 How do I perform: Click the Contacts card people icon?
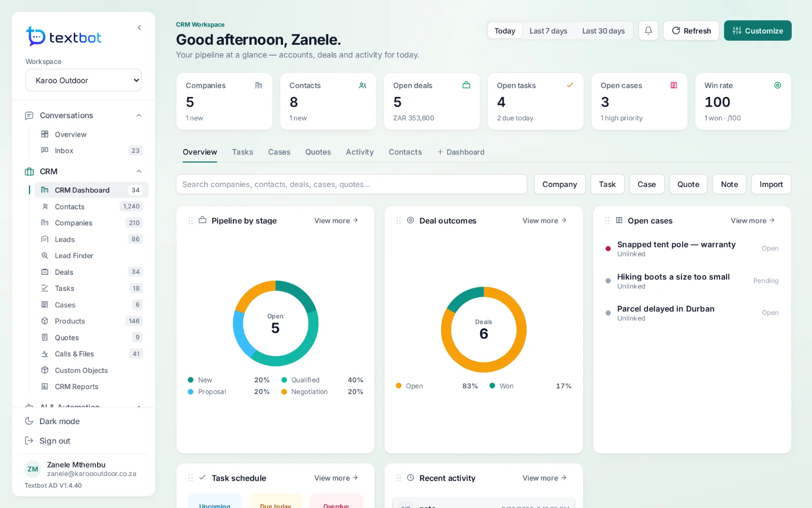pyautogui.click(x=362, y=85)
